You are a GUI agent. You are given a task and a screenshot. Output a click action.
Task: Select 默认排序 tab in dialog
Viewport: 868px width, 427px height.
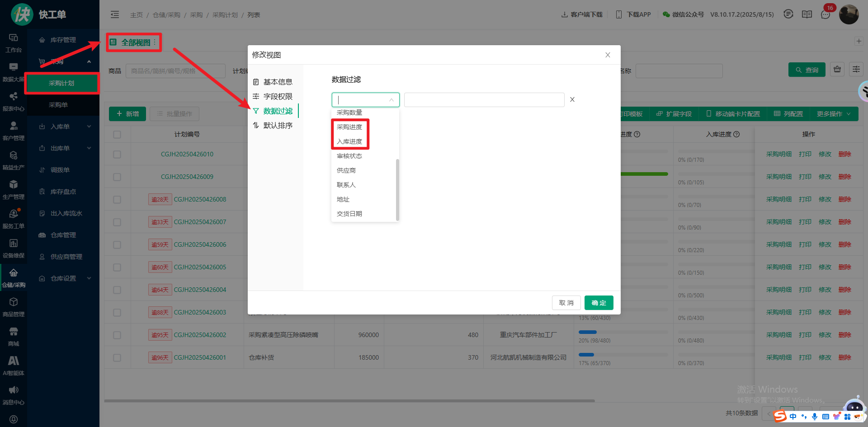pos(278,125)
